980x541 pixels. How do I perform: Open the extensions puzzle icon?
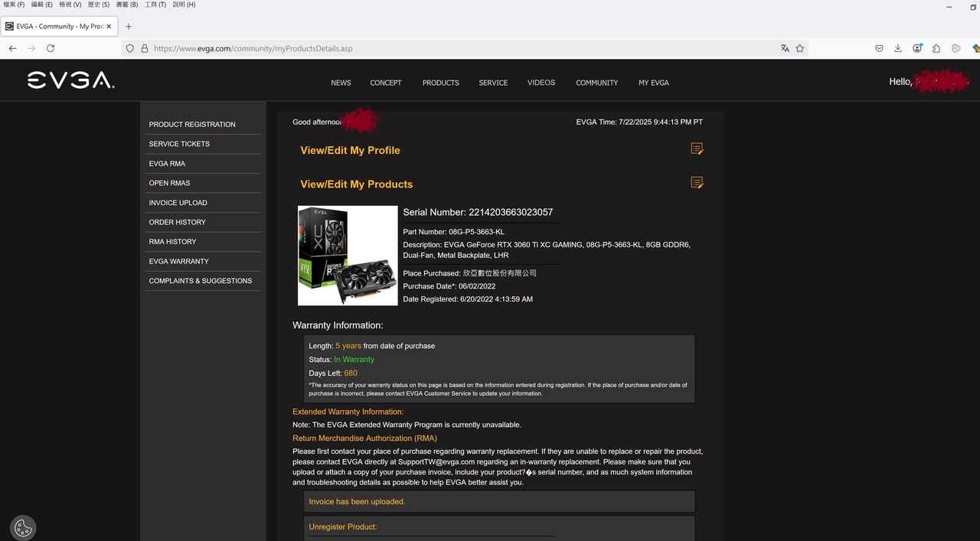pyautogui.click(x=936, y=48)
